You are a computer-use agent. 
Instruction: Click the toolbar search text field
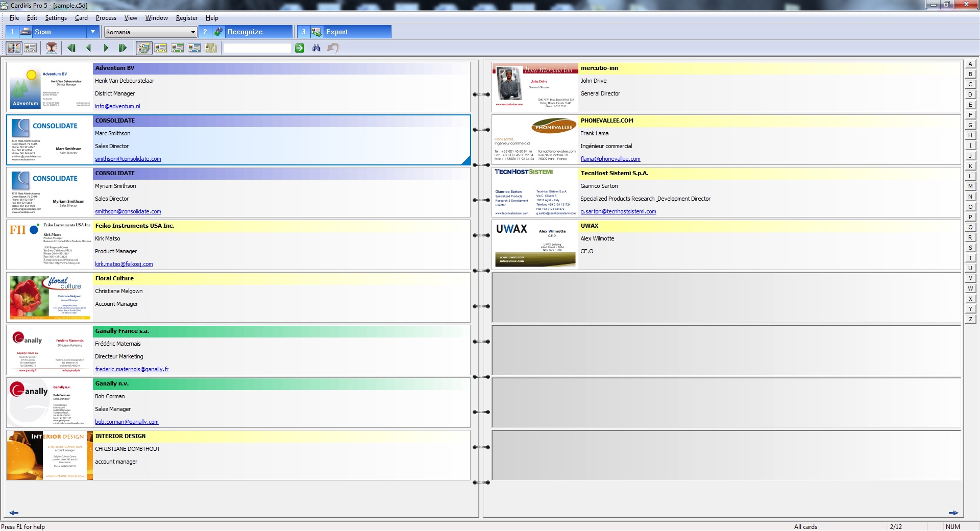click(x=257, y=48)
